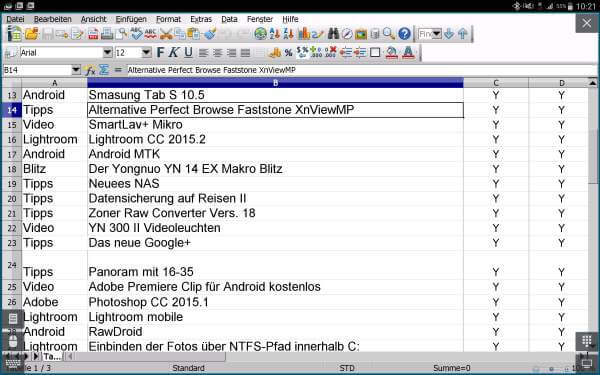This screenshot has width=600, height=375.
Task: Sort ascending with the A-Z icon
Action: pos(274,34)
